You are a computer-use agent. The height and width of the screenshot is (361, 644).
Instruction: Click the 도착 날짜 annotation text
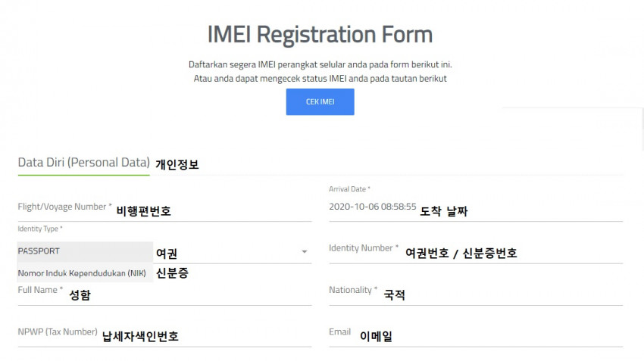click(x=443, y=212)
